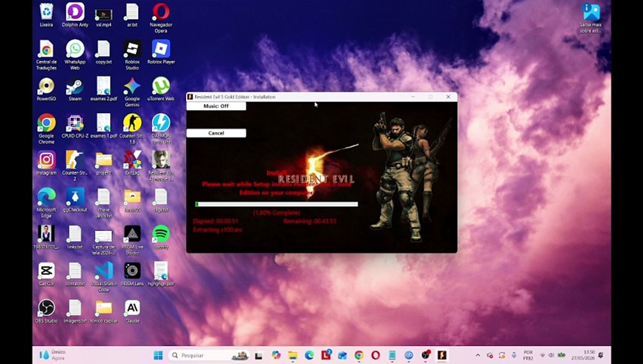Show hidden tray icons chevron
This screenshot has height=364, width=643.
pos(478,355)
